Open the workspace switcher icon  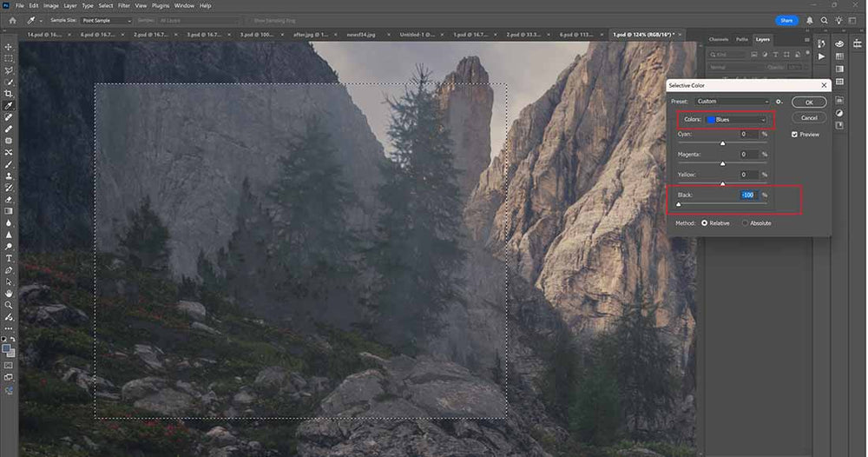pyautogui.click(x=853, y=21)
